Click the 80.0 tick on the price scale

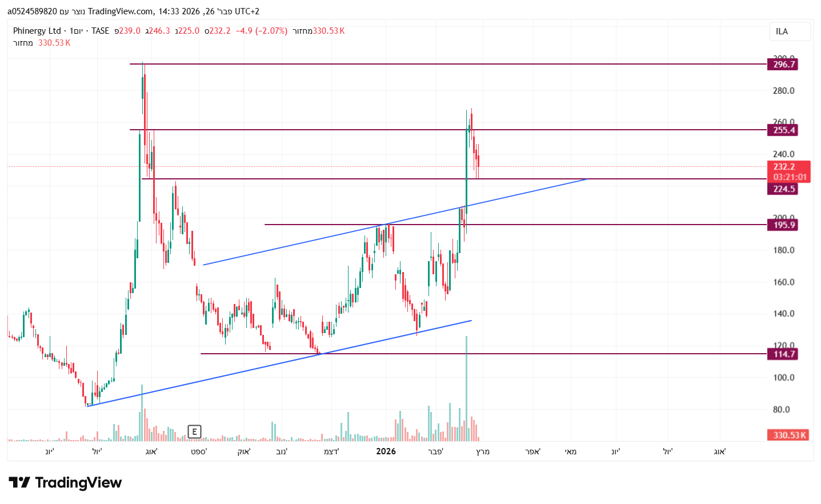coord(781,410)
